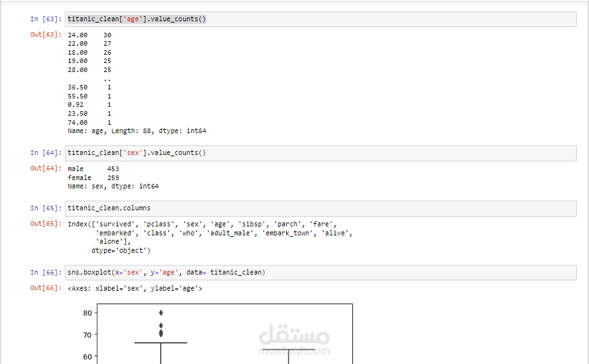Click the output row 24.00 30

(x=89, y=35)
